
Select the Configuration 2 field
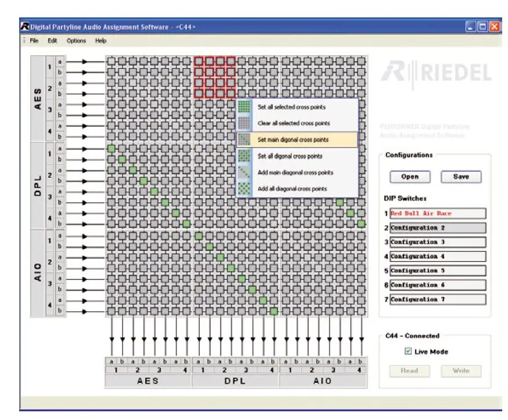438,228
